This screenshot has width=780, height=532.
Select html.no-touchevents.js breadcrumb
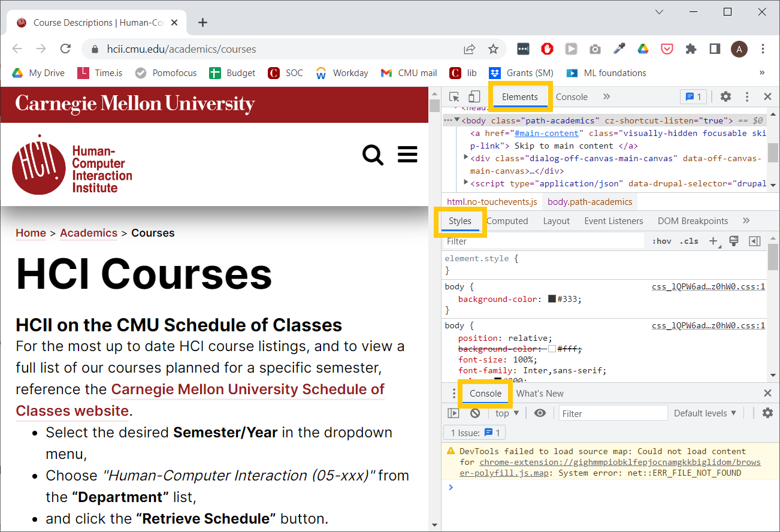click(x=492, y=202)
